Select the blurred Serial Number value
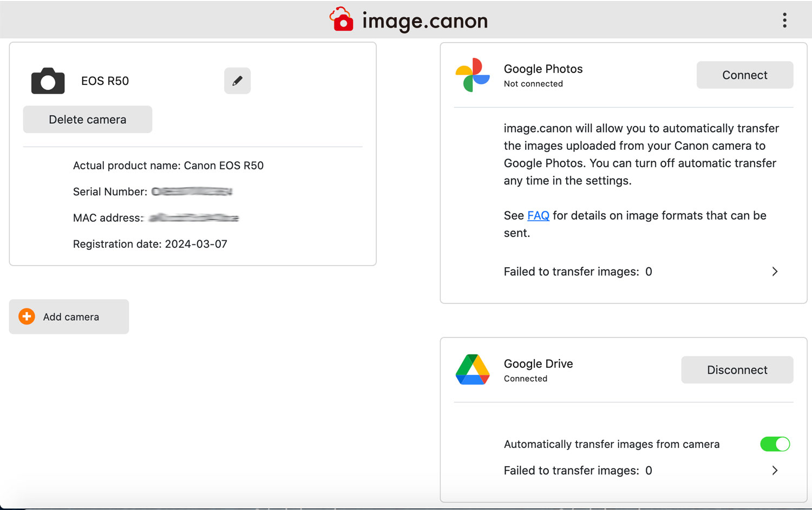 [x=192, y=191]
